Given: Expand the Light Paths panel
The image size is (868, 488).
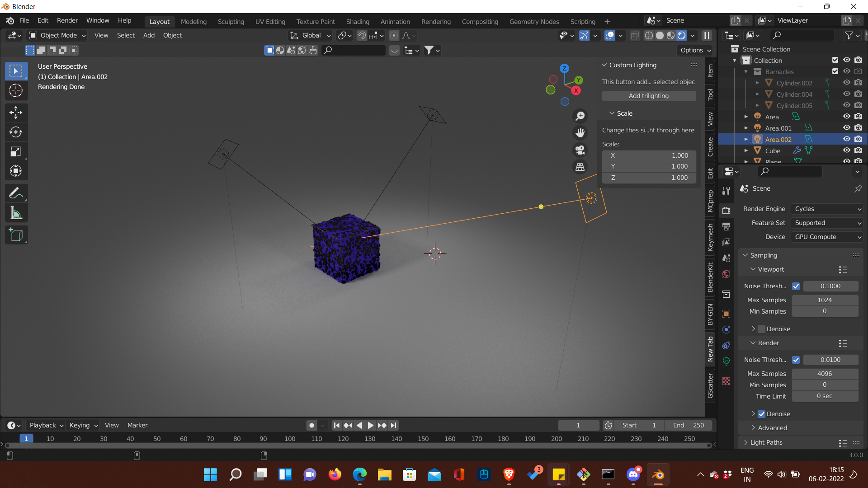Looking at the screenshot, I should click(766, 442).
